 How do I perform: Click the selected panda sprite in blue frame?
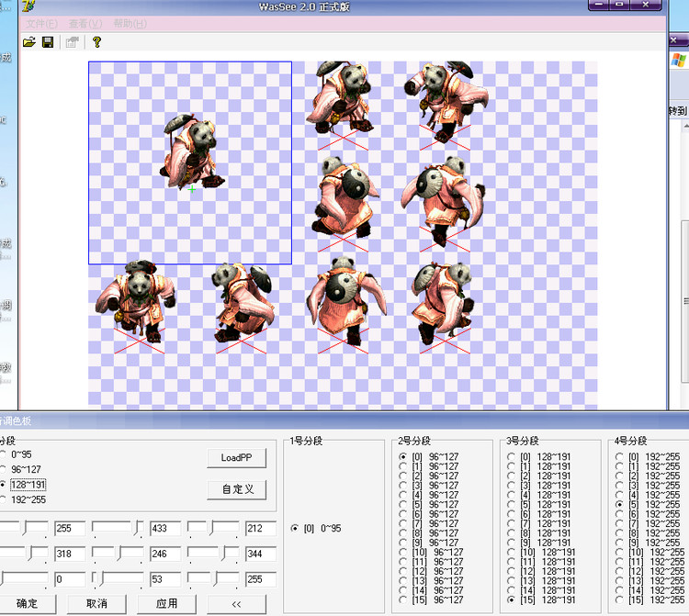pos(192,151)
